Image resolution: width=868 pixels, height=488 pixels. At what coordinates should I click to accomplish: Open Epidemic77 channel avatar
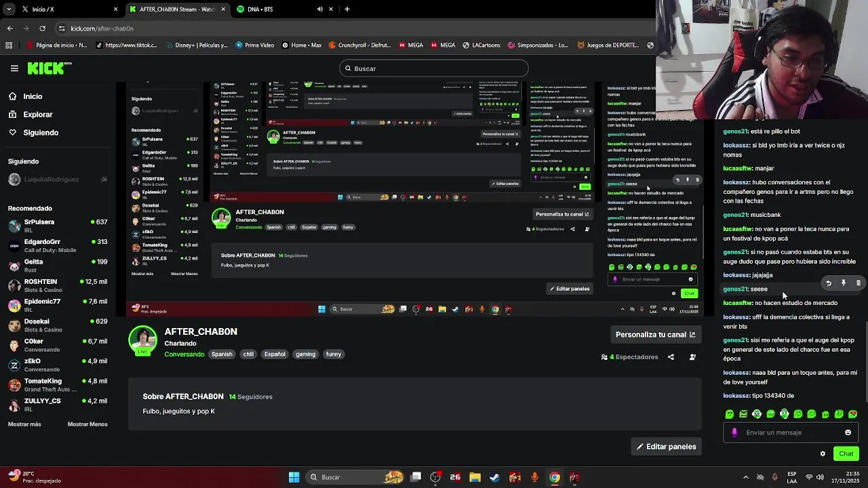tap(14, 305)
